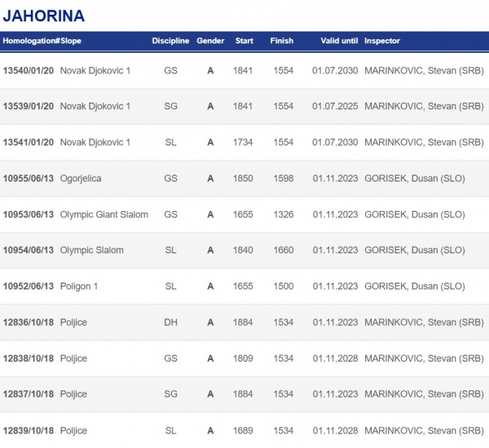This screenshot has width=489, height=448.
Task: Click slope name in row 13540/01/20
Action: (x=95, y=71)
